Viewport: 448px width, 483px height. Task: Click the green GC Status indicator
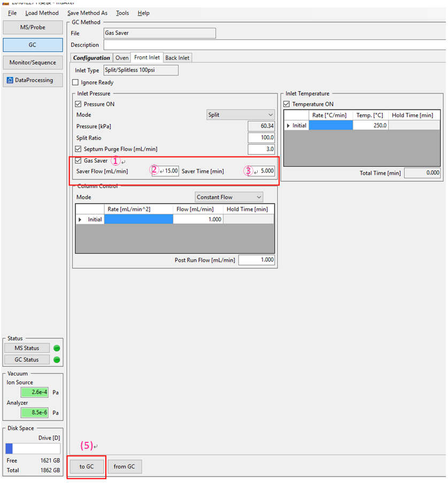tap(57, 360)
